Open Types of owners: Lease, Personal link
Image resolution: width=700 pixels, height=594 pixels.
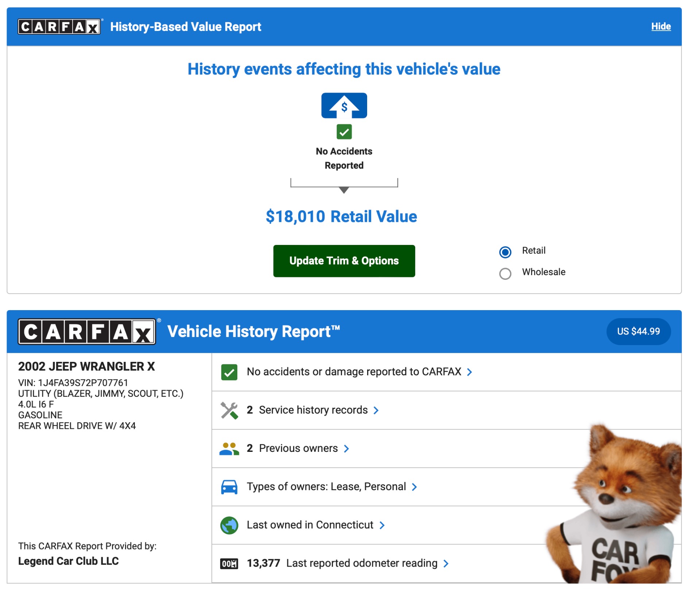326,486
